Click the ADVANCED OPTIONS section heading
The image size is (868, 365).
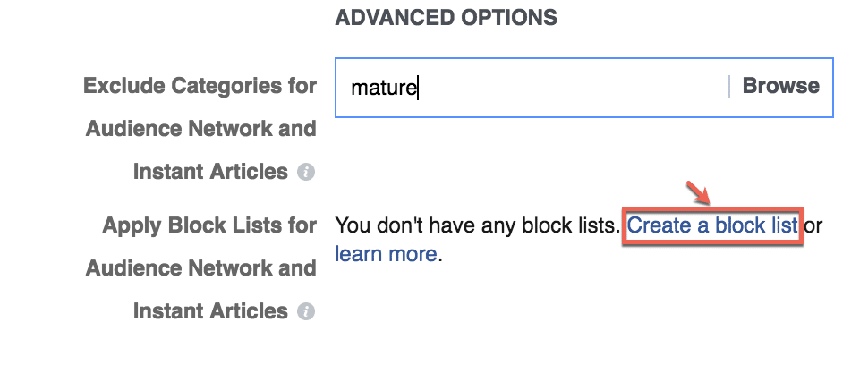pyautogui.click(x=447, y=18)
